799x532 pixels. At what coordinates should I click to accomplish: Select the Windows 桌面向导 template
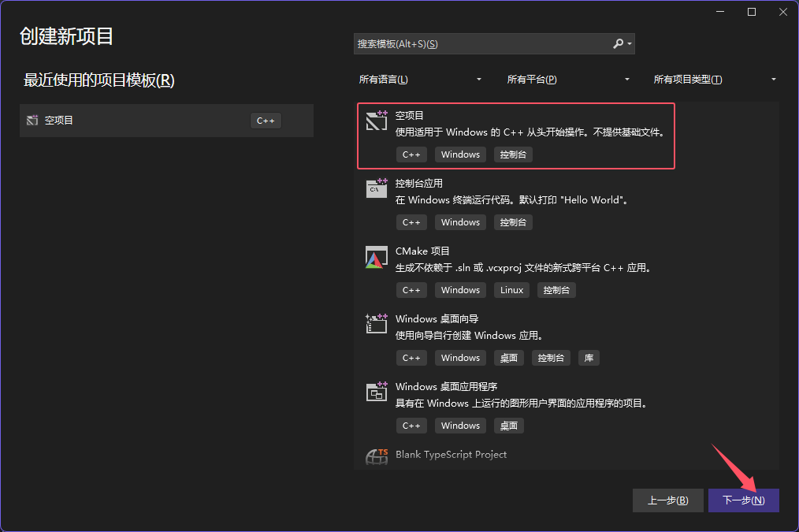tap(437, 318)
